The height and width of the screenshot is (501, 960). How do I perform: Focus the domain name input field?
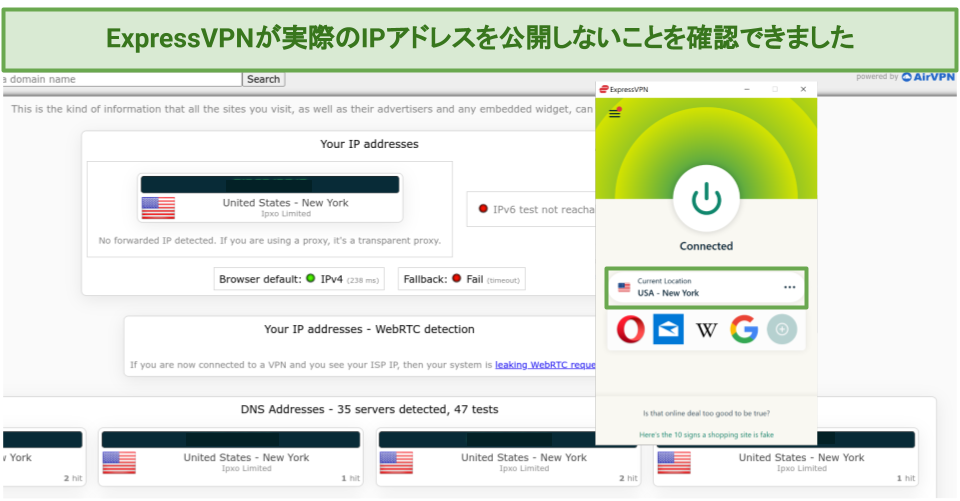[x=121, y=79]
